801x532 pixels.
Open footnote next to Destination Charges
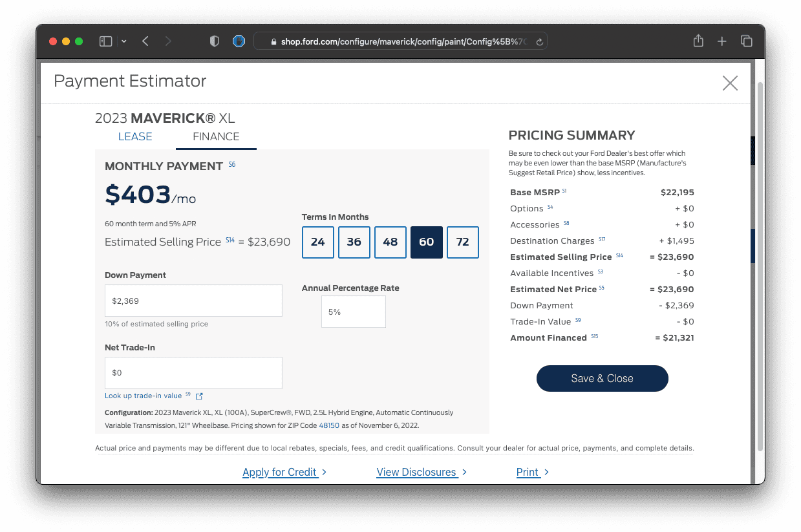click(x=602, y=239)
